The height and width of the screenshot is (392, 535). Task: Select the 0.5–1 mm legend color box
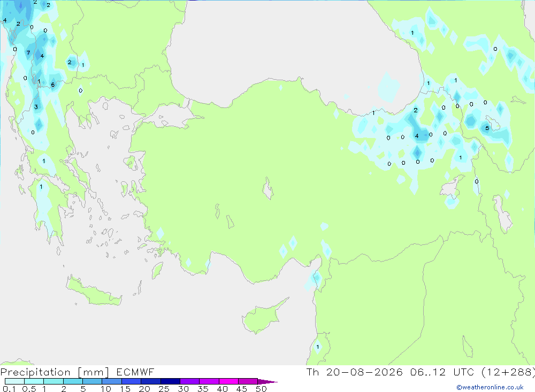[x=34, y=381]
